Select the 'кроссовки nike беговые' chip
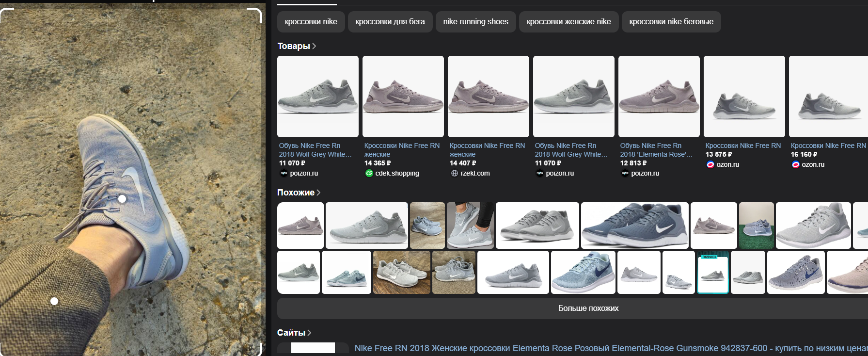Viewport: 868px width, 356px height. click(x=671, y=22)
